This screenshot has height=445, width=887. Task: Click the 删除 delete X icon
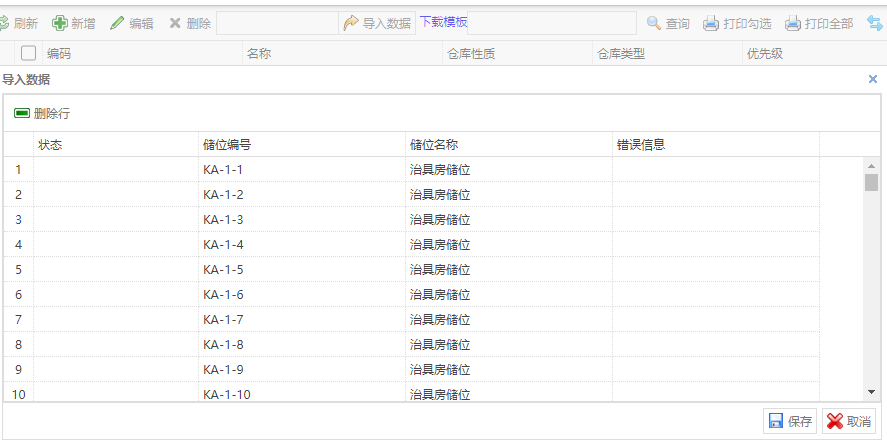pyautogui.click(x=176, y=23)
